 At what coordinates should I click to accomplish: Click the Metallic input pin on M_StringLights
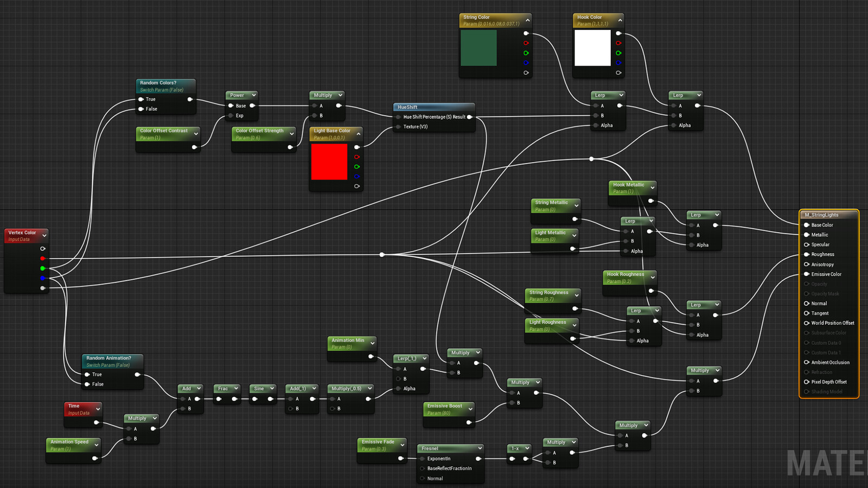[807, 235]
